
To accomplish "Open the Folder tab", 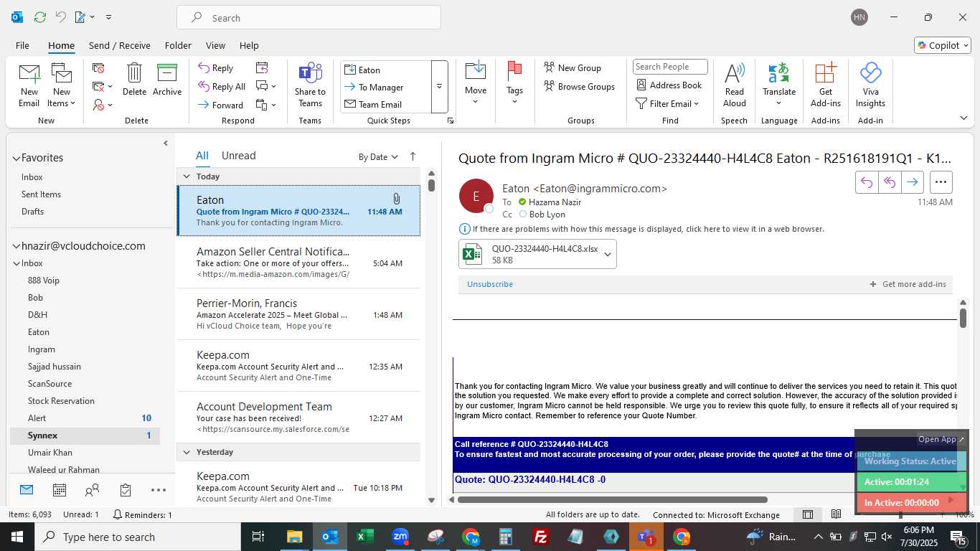I will [x=178, y=45].
